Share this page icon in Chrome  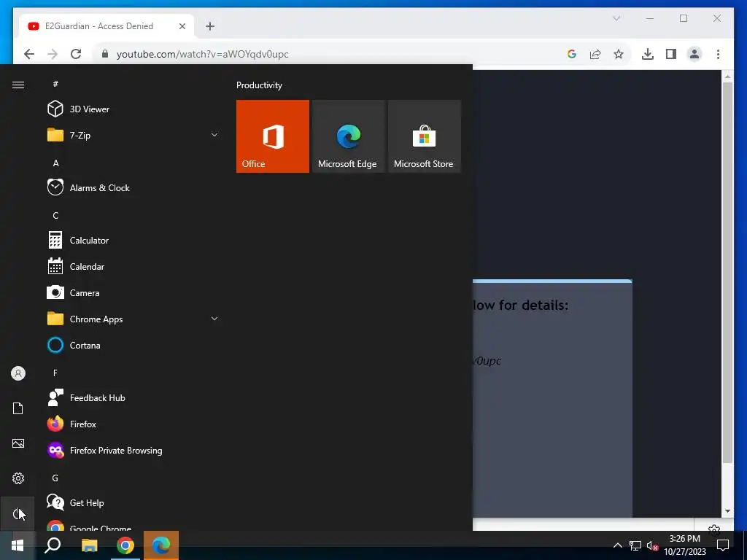[595, 54]
